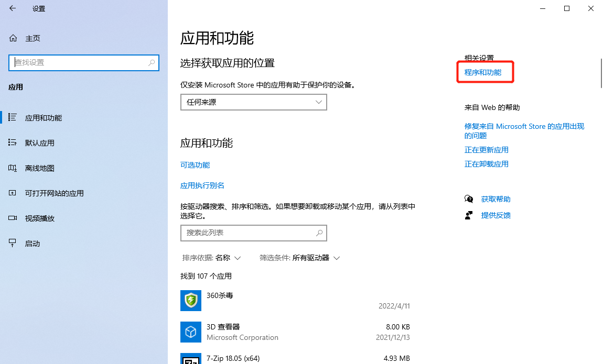Viewport: 603px width, 364px height.
Task: Close the Settings window
Action: coord(591,8)
